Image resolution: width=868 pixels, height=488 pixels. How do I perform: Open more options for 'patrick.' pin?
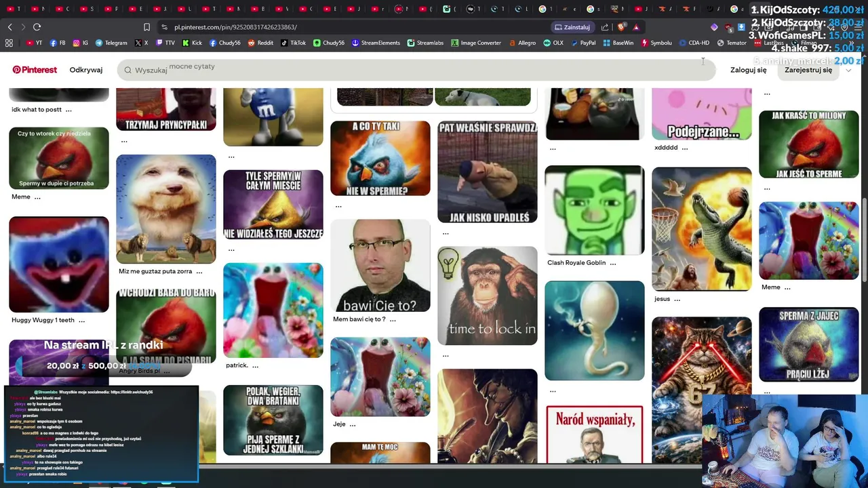pos(255,366)
